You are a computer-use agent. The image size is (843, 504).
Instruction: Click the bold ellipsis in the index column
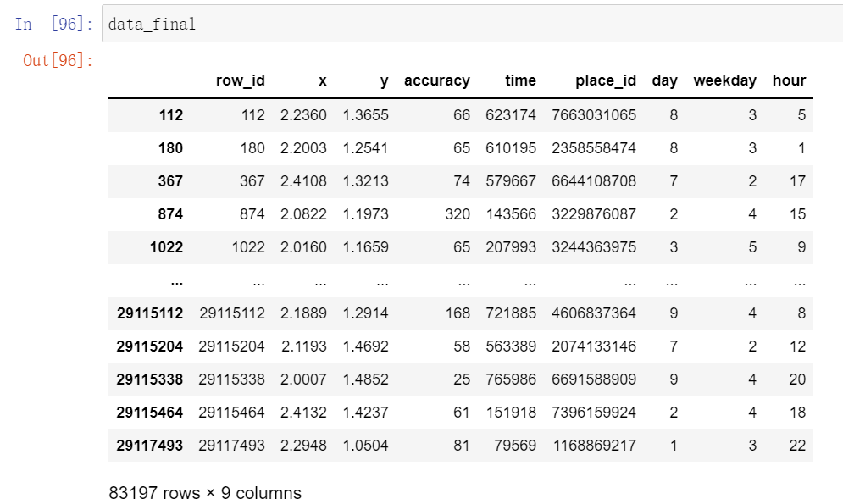tap(176, 280)
